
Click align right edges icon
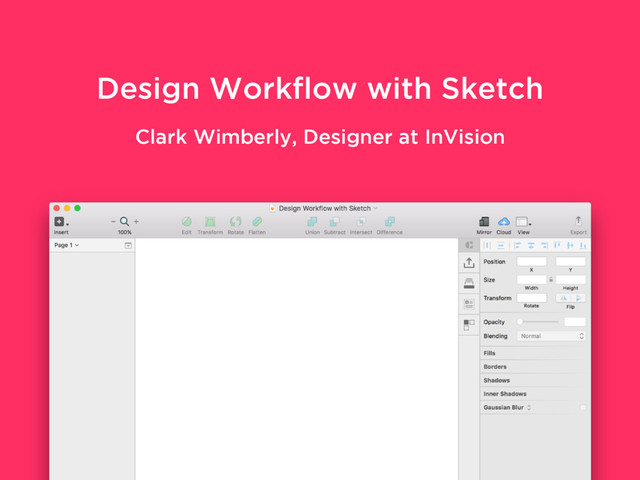tap(544, 245)
